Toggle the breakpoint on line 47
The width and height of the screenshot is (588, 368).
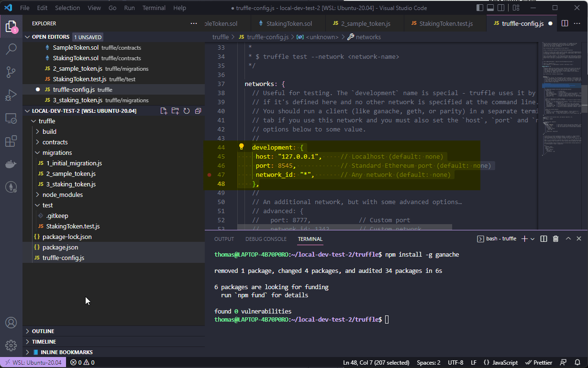point(210,175)
